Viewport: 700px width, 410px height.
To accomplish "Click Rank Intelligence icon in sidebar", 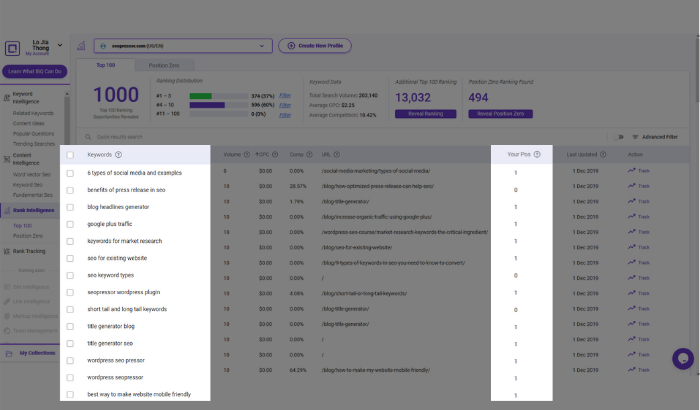I will pyautogui.click(x=7, y=210).
